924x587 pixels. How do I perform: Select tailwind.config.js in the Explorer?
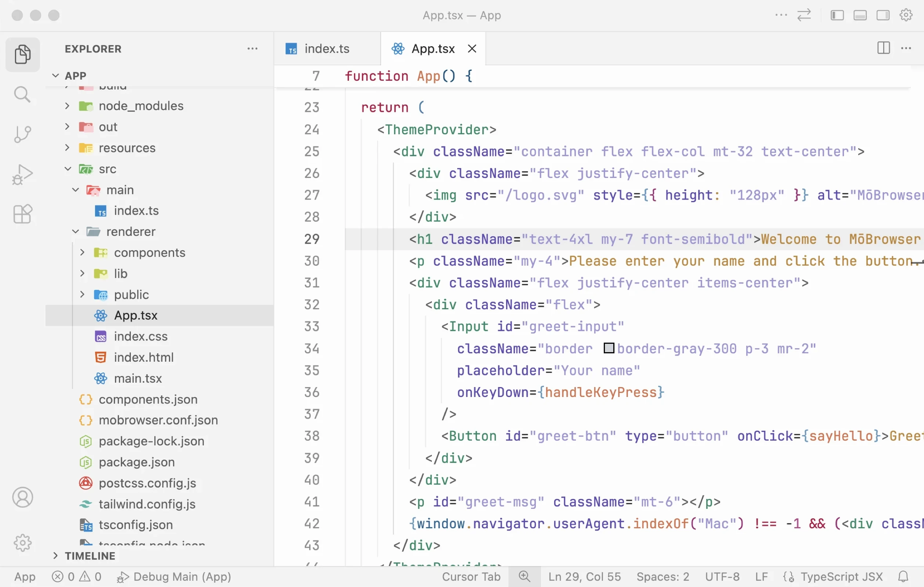147,504
